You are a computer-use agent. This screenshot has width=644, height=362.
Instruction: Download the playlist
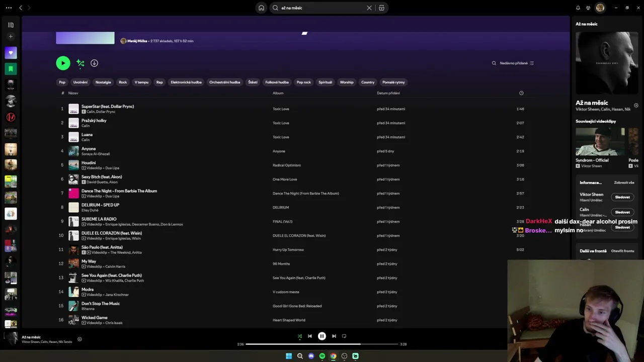(x=94, y=63)
